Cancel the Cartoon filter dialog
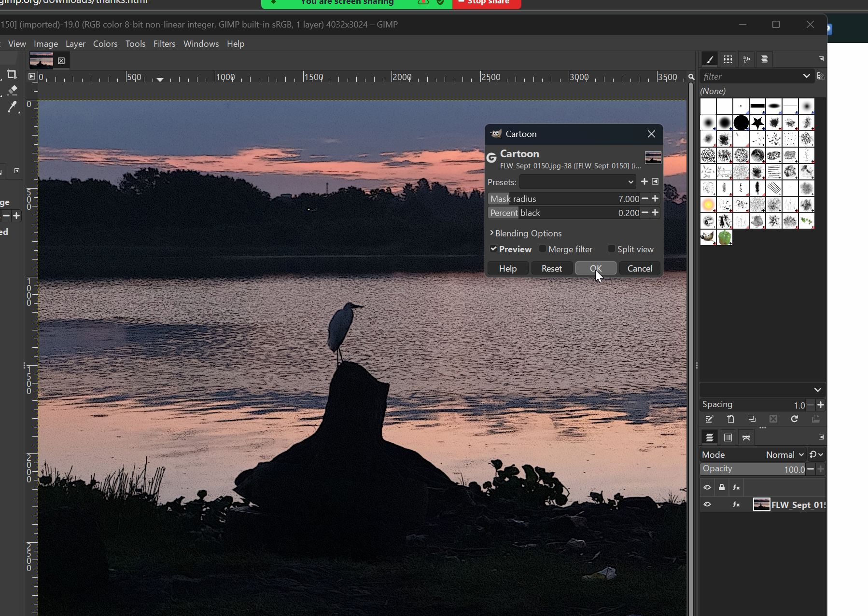This screenshot has height=616, width=868. (x=640, y=269)
